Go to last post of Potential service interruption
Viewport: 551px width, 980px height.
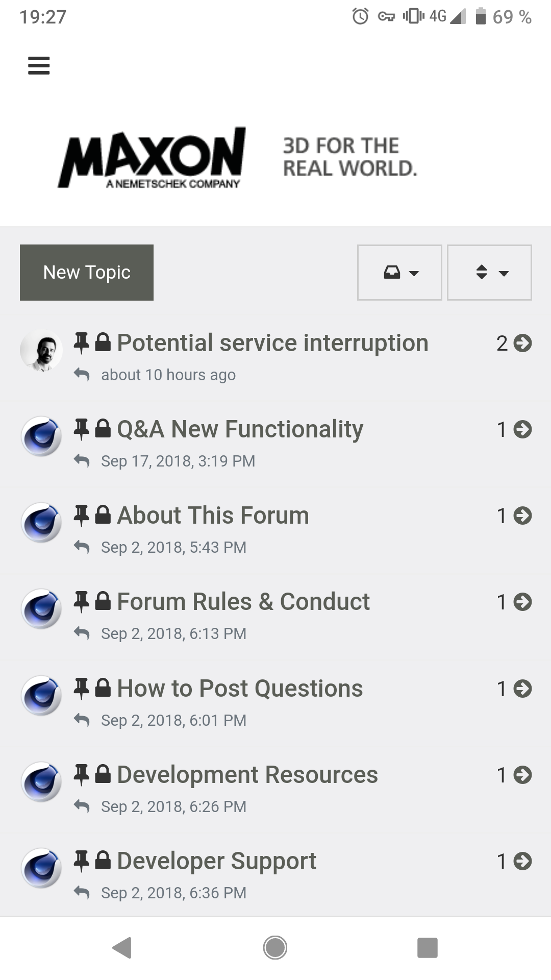click(522, 343)
